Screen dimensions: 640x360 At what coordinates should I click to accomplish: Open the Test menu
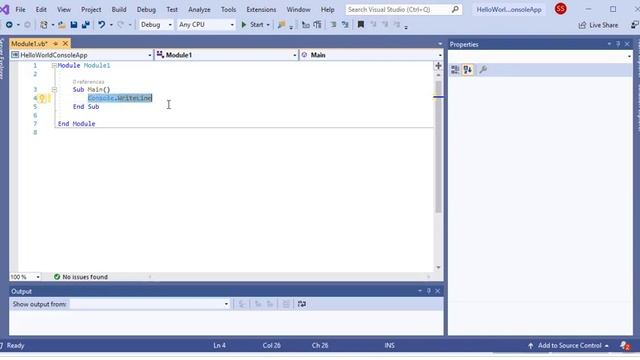172,9
